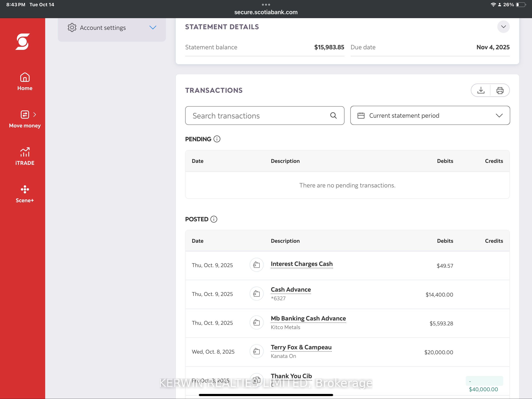Click the Account settings gear icon
Image resolution: width=532 pixels, height=399 pixels.
pos(72,27)
